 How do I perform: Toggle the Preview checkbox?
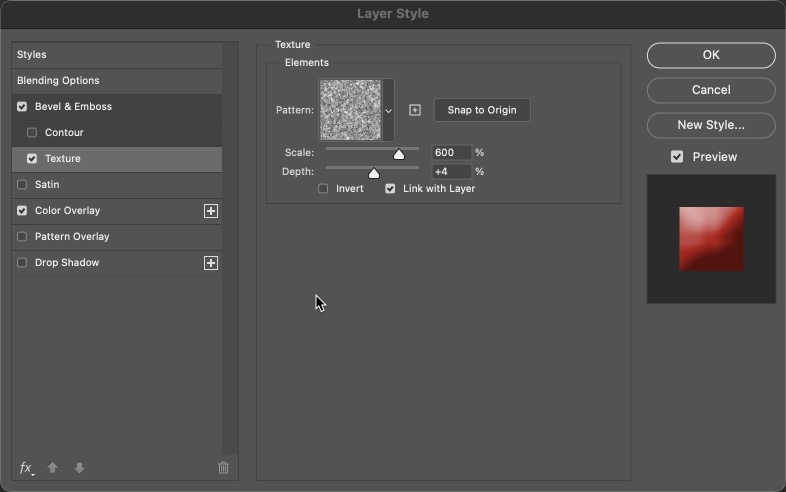pyautogui.click(x=677, y=157)
